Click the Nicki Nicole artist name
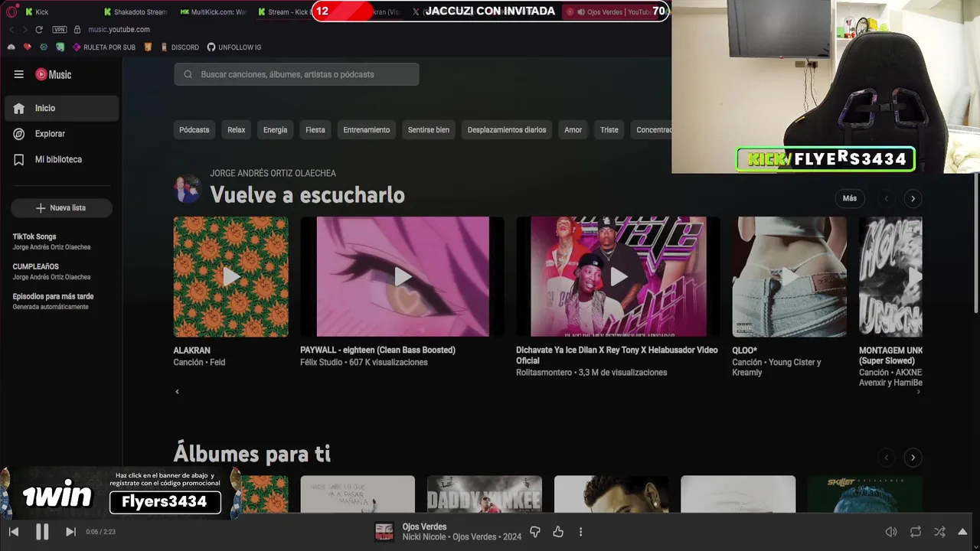 coord(425,537)
